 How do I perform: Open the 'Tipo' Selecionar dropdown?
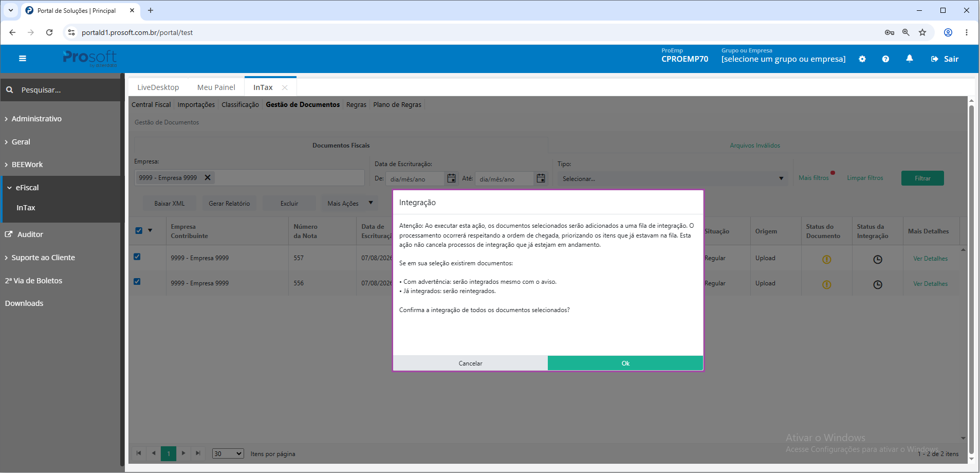pyautogui.click(x=672, y=178)
